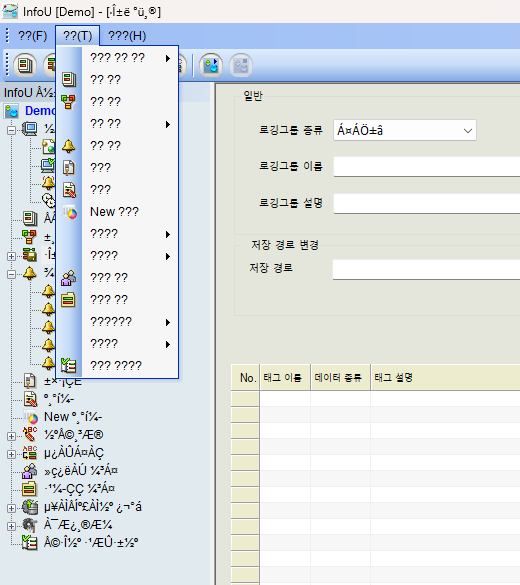Expand the gear utility node
520x585 pixels.
(11, 526)
